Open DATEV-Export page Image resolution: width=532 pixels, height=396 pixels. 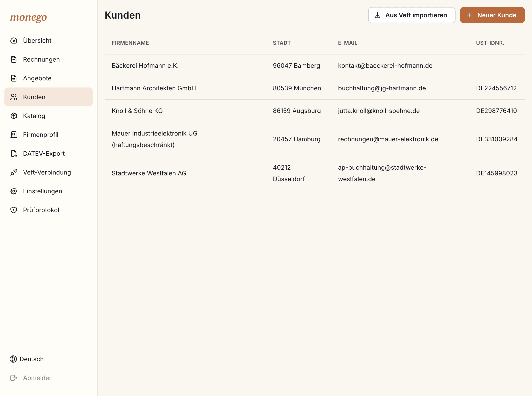coord(49,153)
